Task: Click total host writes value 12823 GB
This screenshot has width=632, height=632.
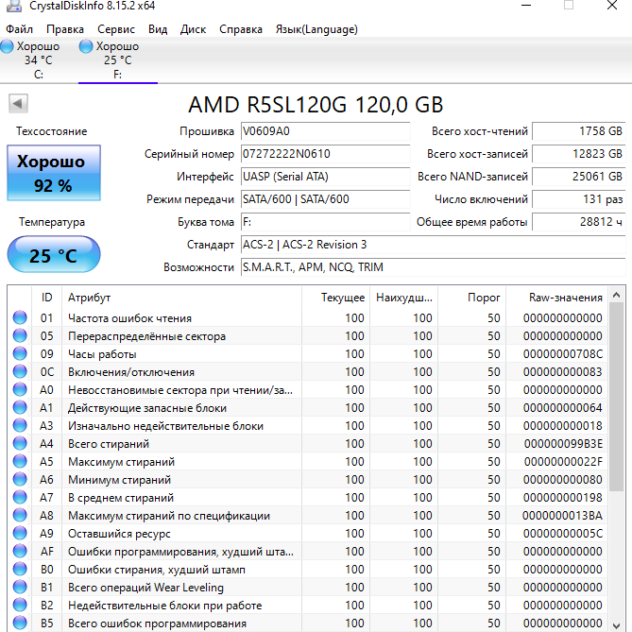Action: tap(579, 154)
